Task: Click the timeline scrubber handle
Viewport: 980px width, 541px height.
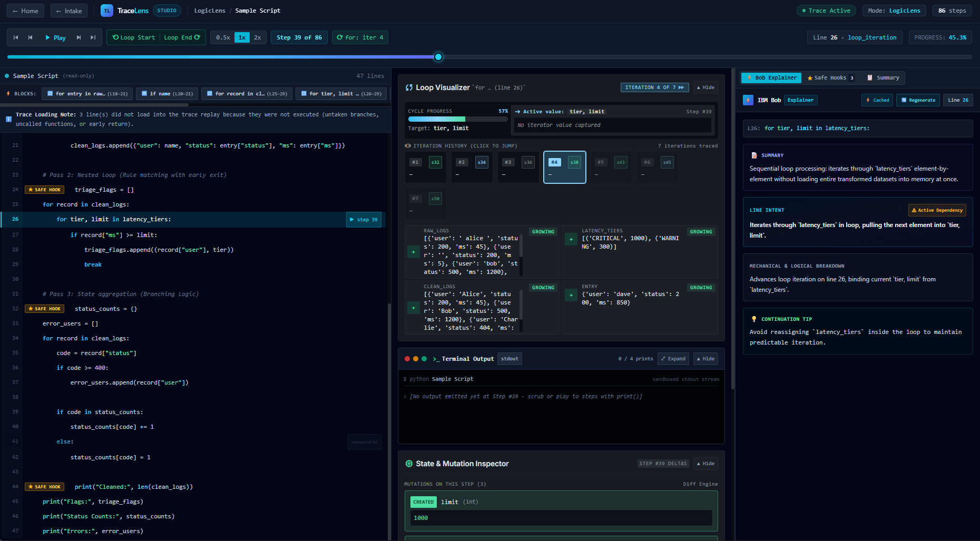Action: coord(438,57)
